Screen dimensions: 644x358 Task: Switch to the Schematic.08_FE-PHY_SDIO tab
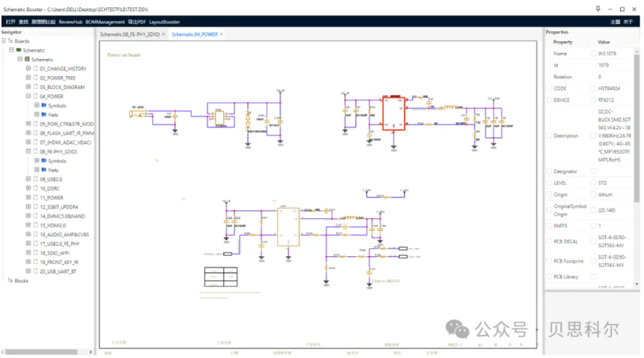click(130, 34)
